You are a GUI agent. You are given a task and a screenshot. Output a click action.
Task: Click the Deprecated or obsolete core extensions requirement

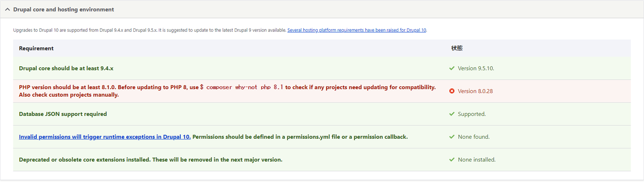151,160
